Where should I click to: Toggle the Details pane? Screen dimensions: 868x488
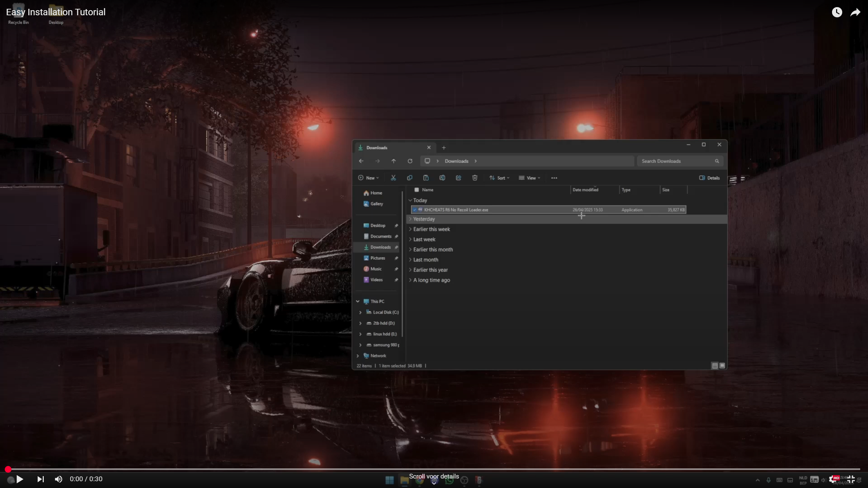click(709, 178)
